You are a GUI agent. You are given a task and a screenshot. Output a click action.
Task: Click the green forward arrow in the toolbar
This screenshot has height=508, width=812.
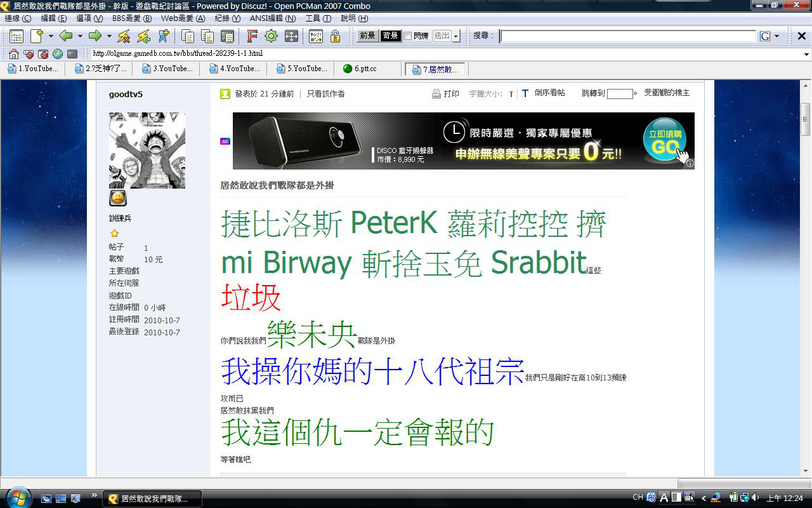click(95, 36)
